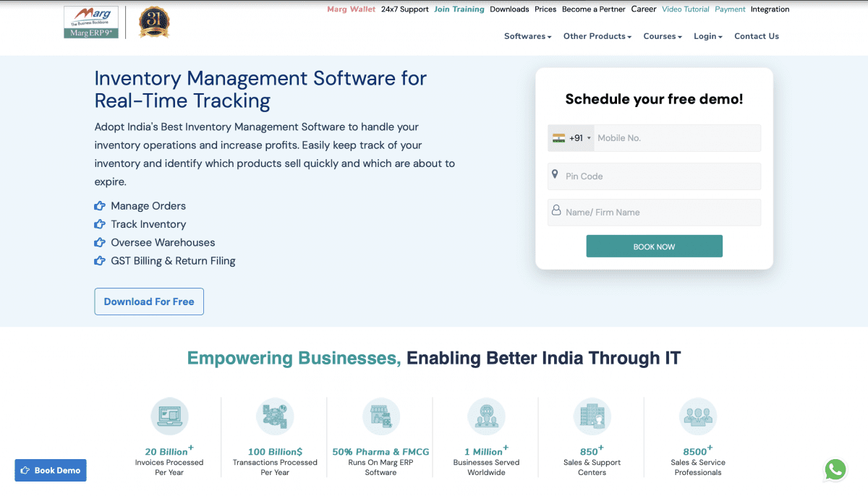868x496 pixels.
Task: Click the Book Demo floating button
Action: point(51,470)
